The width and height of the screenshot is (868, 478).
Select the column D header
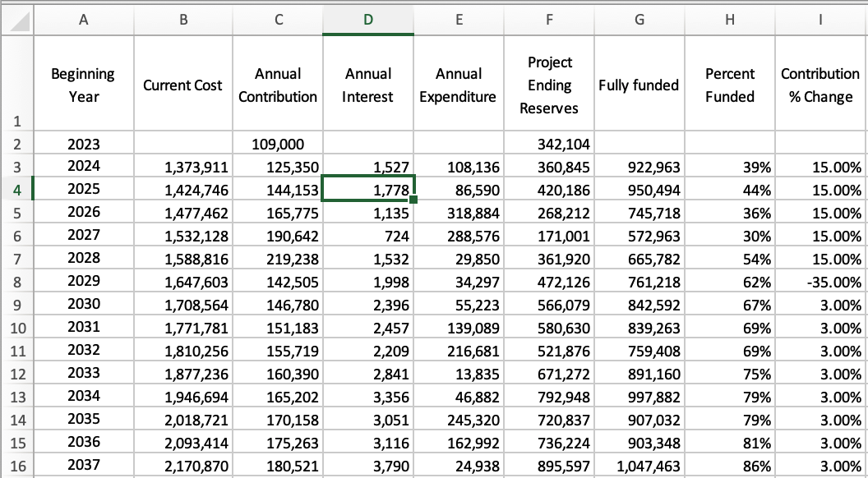click(367, 21)
